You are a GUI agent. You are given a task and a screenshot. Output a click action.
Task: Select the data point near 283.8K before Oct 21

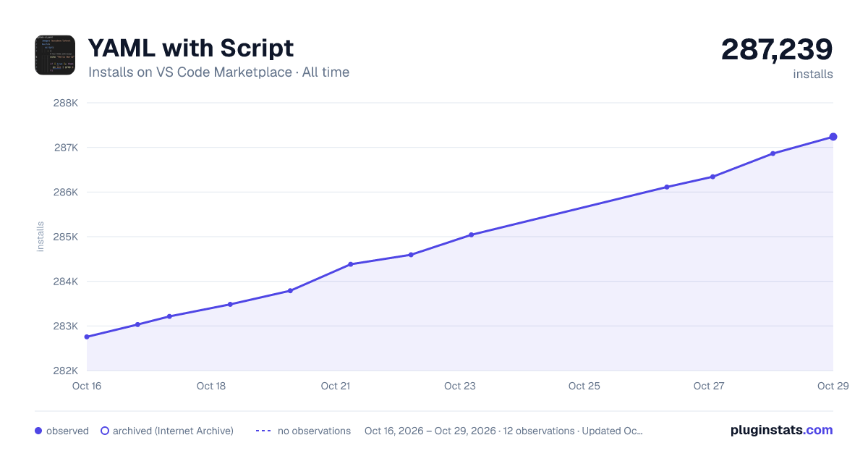[x=290, y=291]
